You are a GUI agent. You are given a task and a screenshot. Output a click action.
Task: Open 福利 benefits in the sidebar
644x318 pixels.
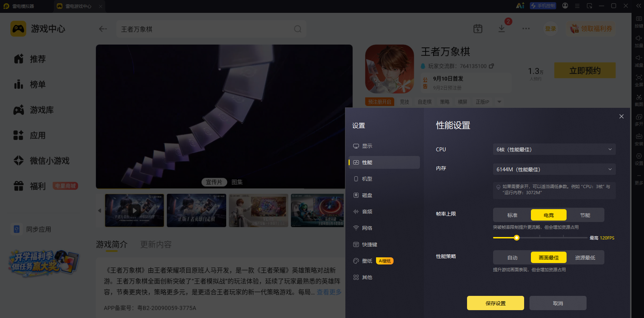pos(30,186)
